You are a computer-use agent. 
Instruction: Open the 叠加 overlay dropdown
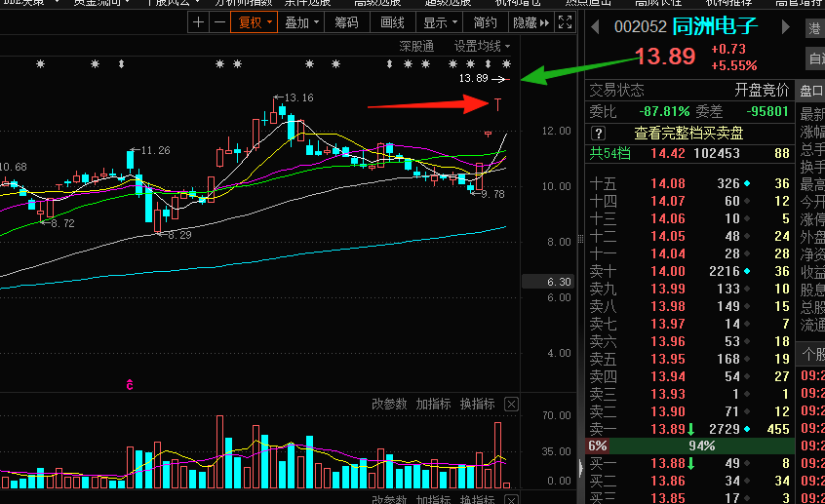[x=301, y=22]
